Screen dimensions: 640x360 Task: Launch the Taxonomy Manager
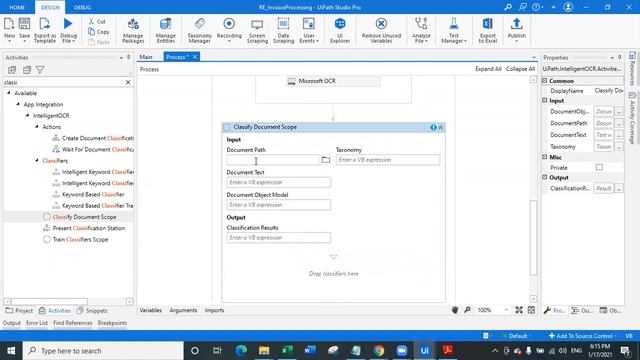click(x=200, y=30)
